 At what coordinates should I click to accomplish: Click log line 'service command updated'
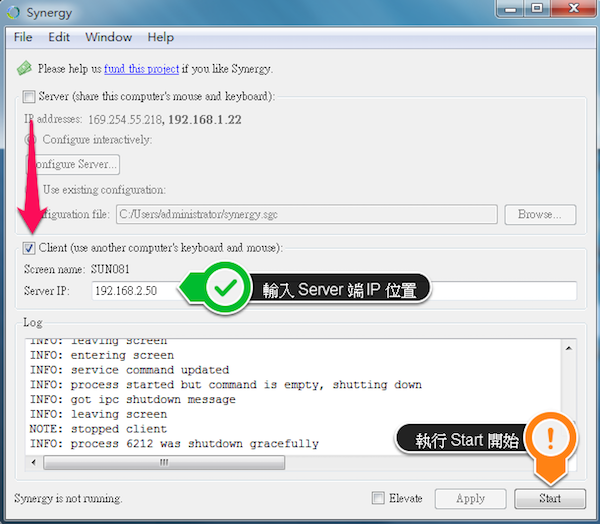150,370
